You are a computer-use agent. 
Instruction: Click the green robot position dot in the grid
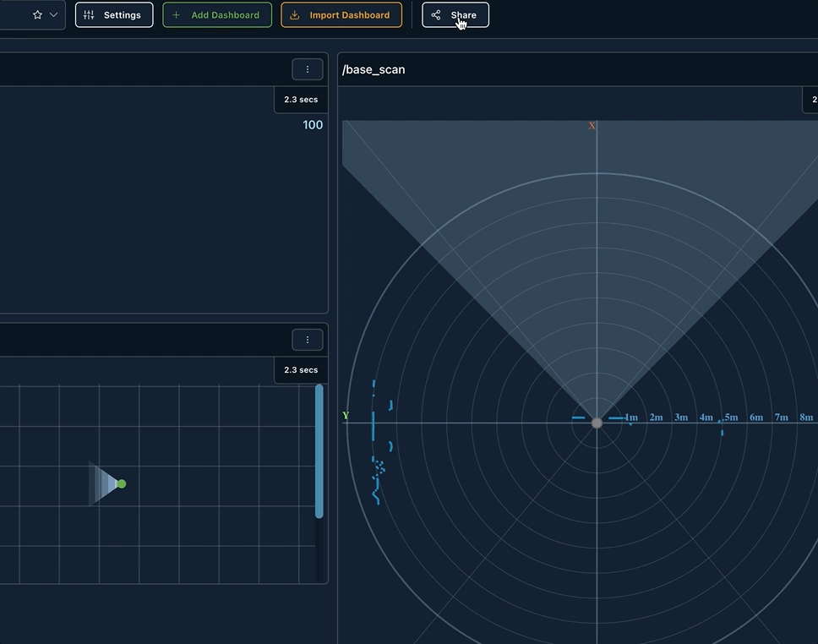(x=122, y=483)
